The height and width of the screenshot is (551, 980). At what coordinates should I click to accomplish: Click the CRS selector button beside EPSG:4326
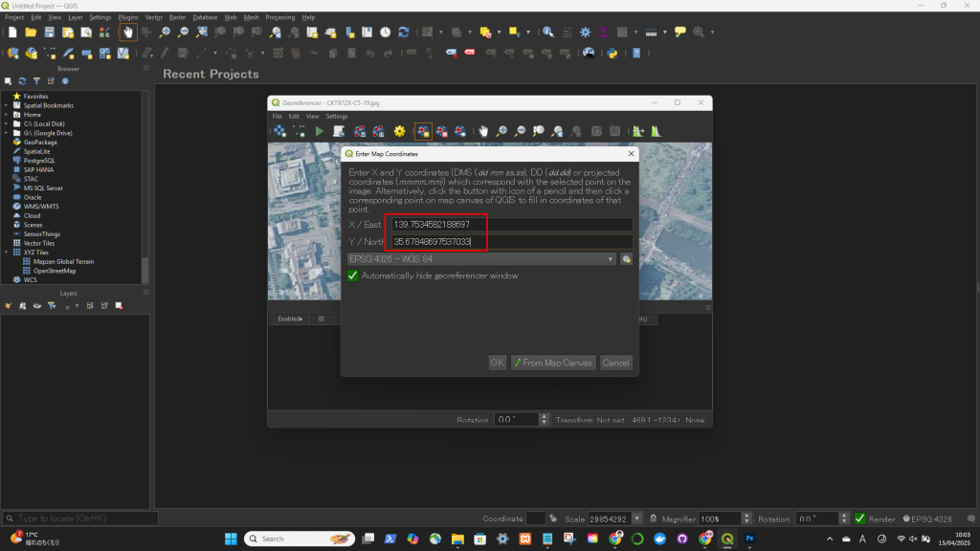(x=626, y=258)
